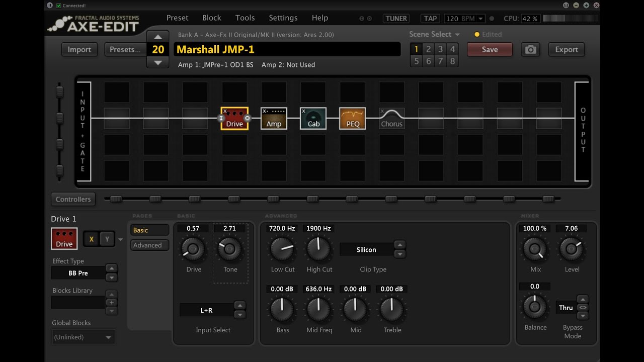This screenshot has width=644, height=362.
Task: Select the Amp block in the grid
Action: (274, 119)
